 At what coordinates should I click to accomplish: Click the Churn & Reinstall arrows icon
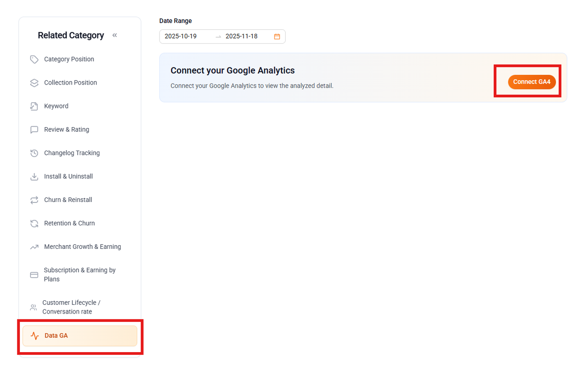point(34,200)
